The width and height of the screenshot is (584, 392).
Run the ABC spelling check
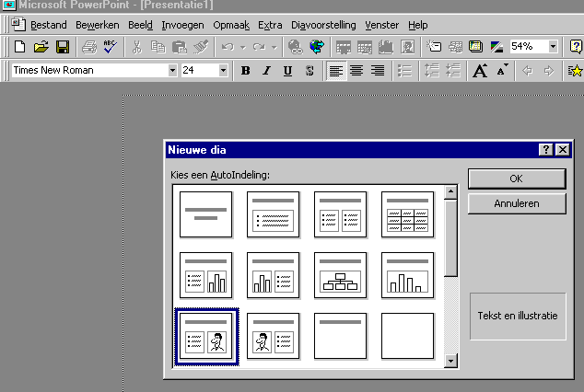(111, 47)
